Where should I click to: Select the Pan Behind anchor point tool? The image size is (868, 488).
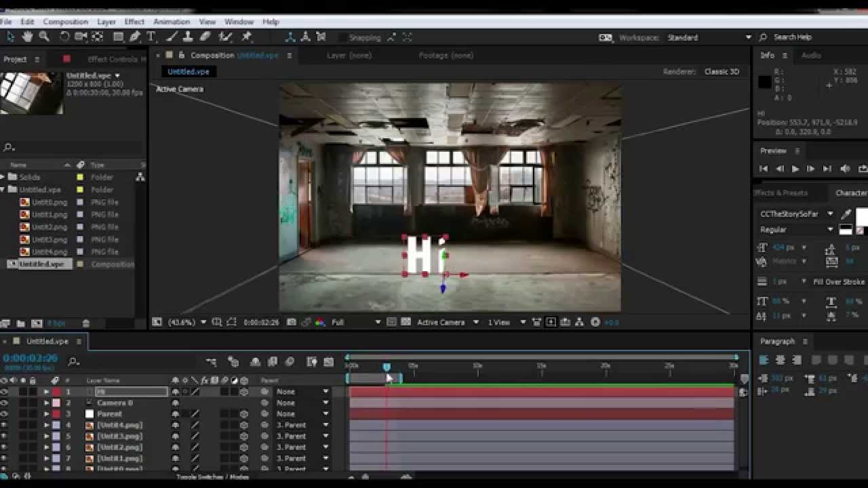click(98, 37)
